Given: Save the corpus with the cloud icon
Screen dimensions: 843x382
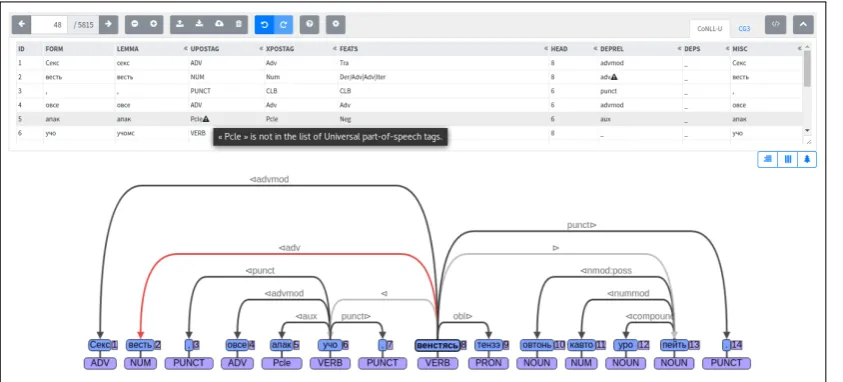Looking at the screenshot, I should pos(219,24).
